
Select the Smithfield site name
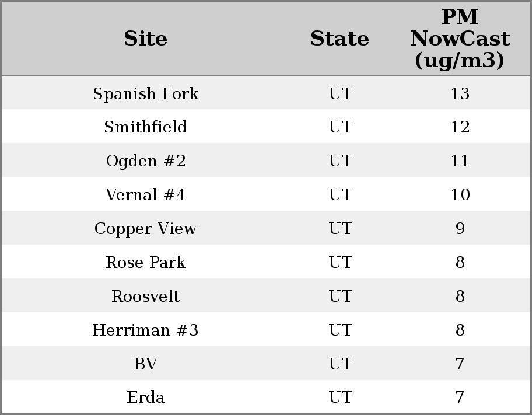pyautogui.click(x=145, y=127)
